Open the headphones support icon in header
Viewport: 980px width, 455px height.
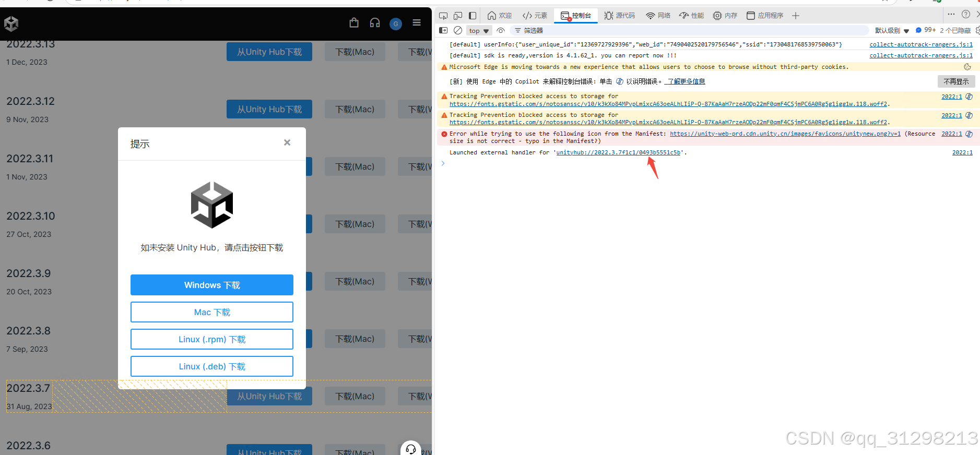[375, 22]
